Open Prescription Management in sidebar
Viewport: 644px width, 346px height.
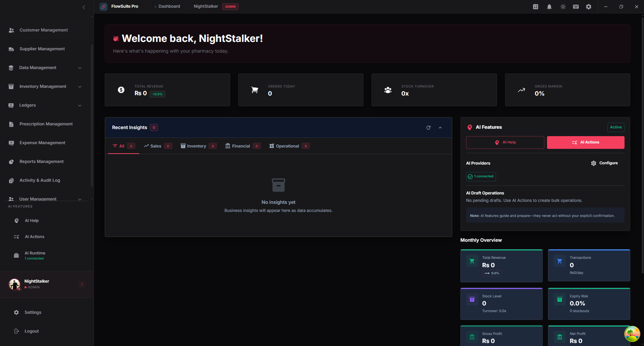tap(46, 124)
